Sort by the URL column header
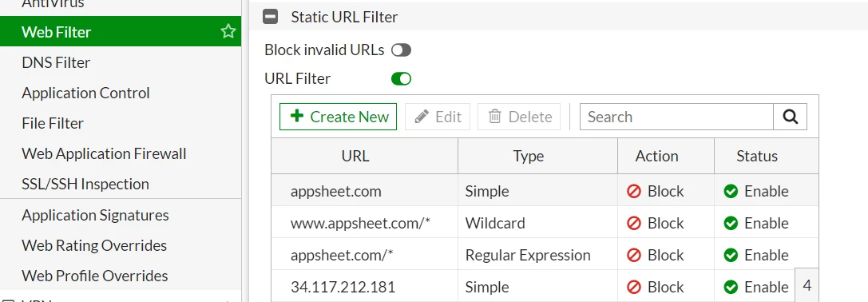The width and height of the screenshot is (868, 302). coord(365,156)
